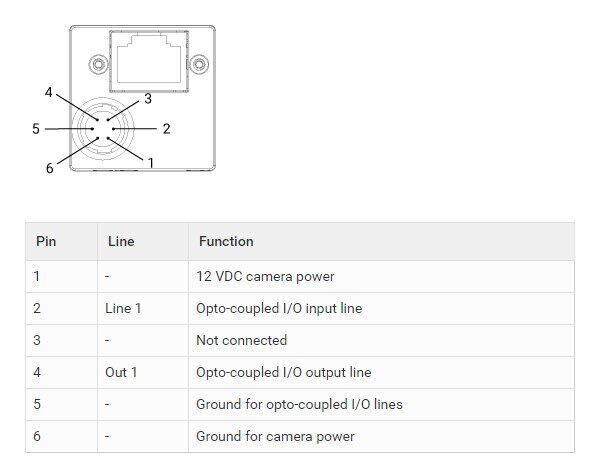594x464 pixels.
Task: Click the 12 VDC camera power cell
Action: coord(381,277)
